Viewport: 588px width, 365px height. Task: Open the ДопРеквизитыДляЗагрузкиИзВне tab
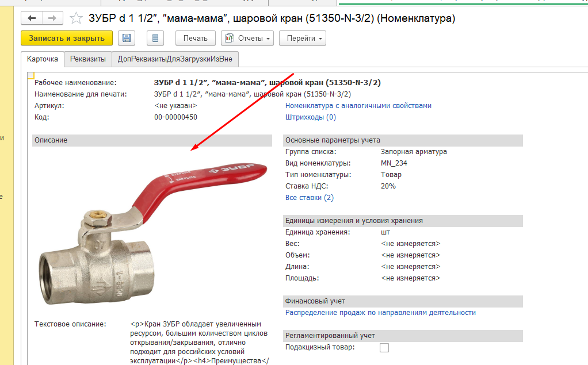click(x=175, y=59)
